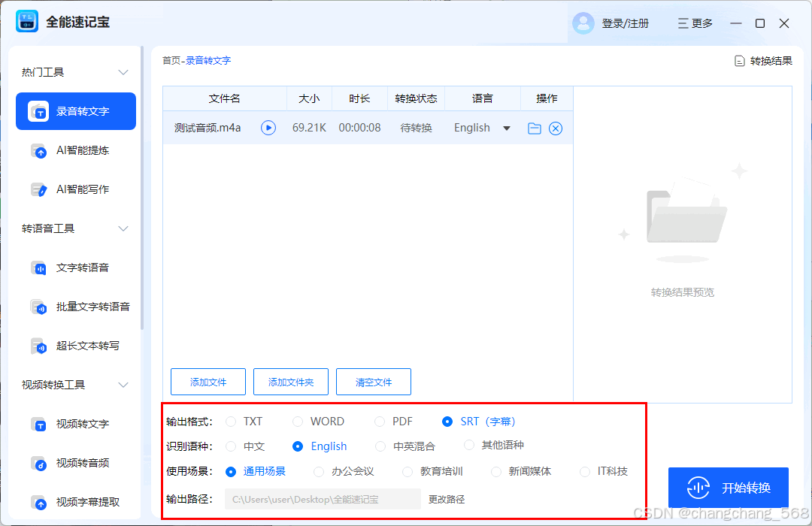Click the 待转换 status cell
Screen dimensions: 812x526
click(417, 128)
